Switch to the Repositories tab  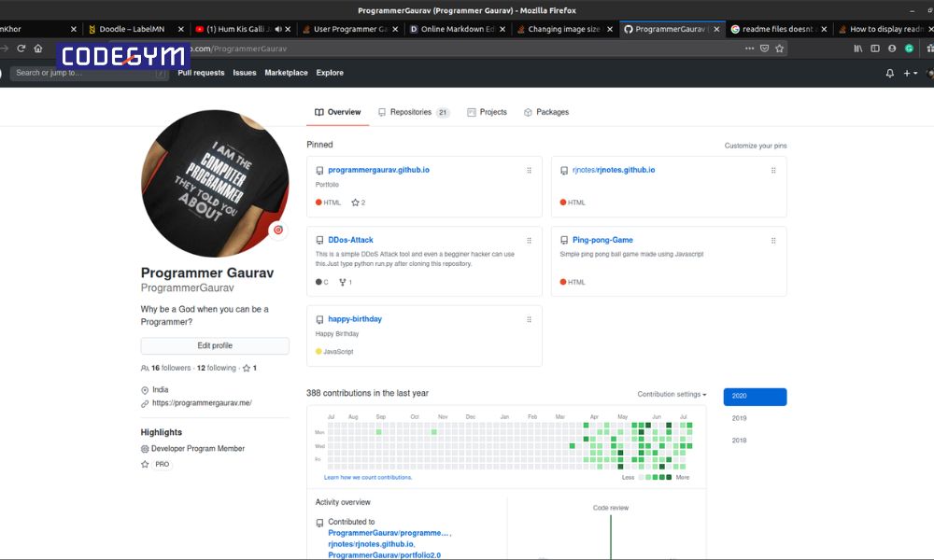pos(410,111)
